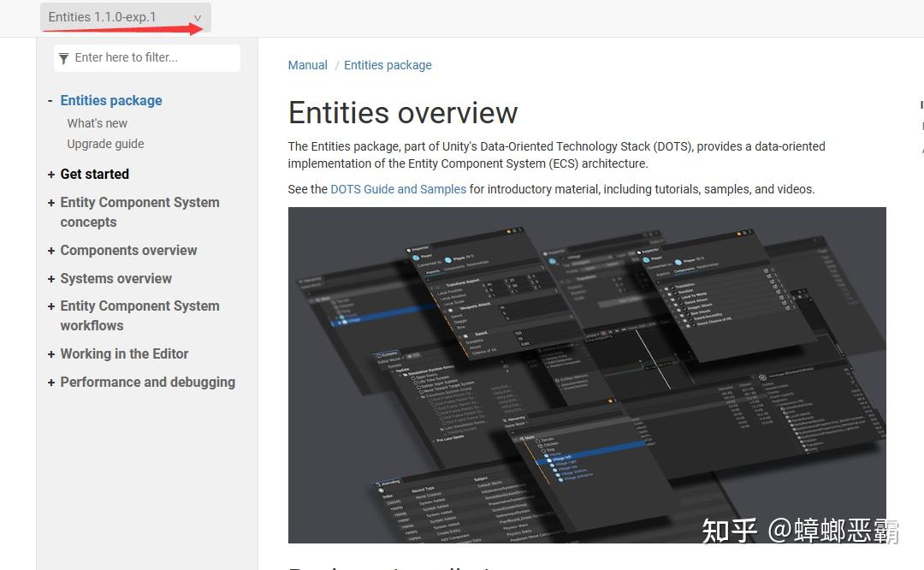Open the What's new page
The width and height of the screenshot is (924, 570).
[x=97, y=123]
